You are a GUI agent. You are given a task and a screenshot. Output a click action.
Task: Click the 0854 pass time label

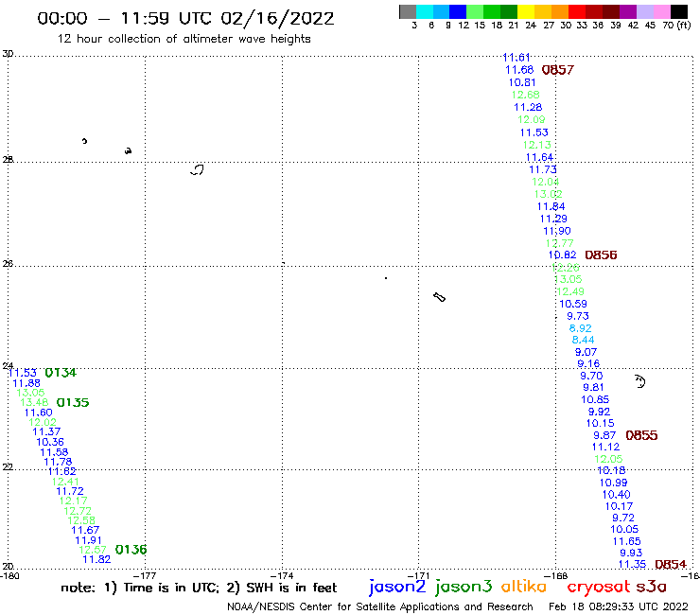pos(671,565)
